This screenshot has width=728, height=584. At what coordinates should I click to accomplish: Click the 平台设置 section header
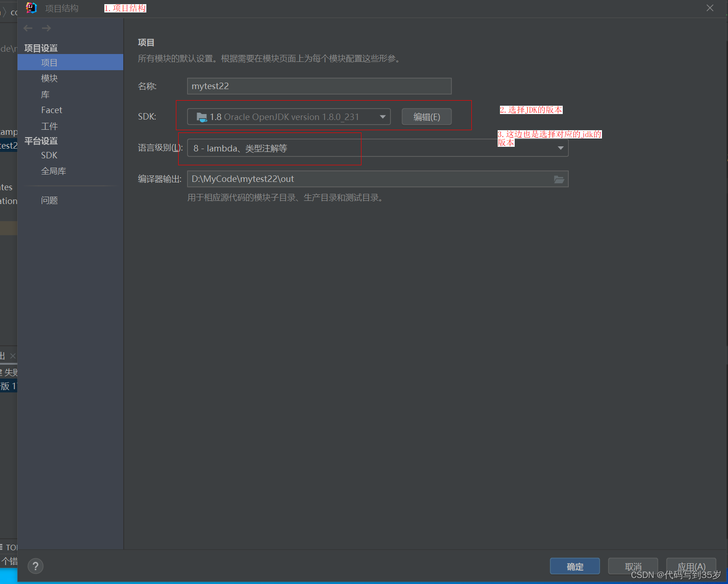[41, 141]
